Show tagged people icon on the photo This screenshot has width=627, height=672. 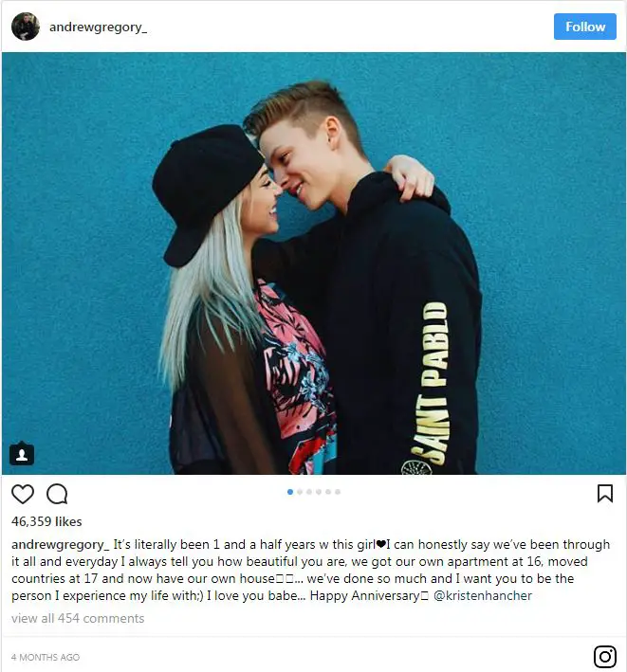[x=22, y=454]
